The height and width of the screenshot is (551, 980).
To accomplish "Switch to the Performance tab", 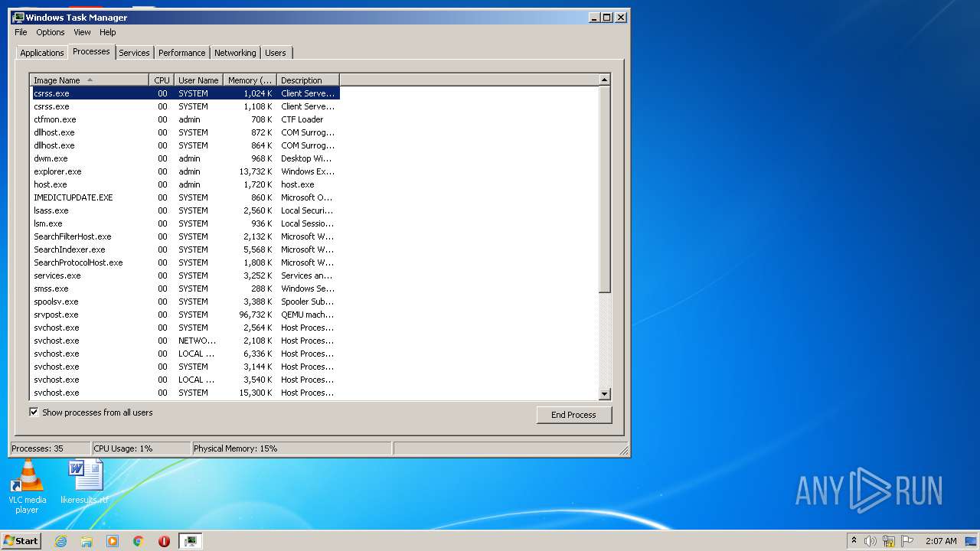I will tap(182, 53).
